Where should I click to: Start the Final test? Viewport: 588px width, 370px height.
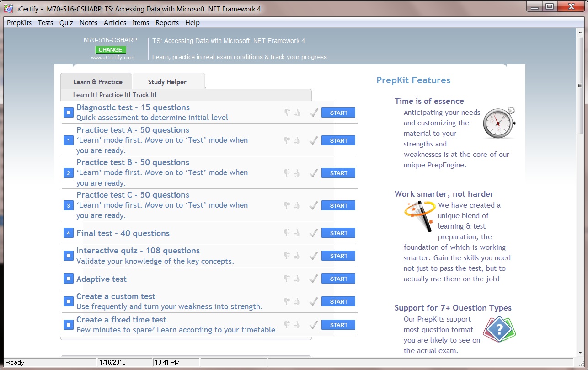(338, 233)
